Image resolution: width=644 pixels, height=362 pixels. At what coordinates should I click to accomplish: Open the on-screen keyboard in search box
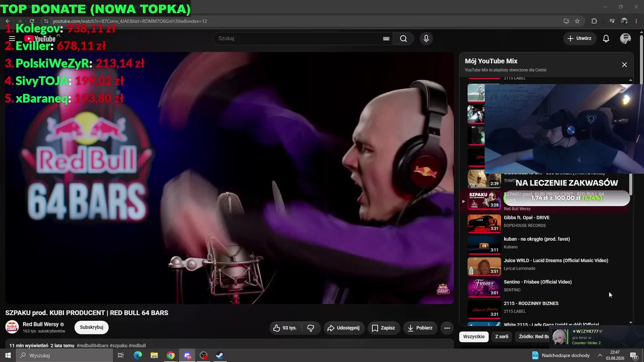point(386,39)
